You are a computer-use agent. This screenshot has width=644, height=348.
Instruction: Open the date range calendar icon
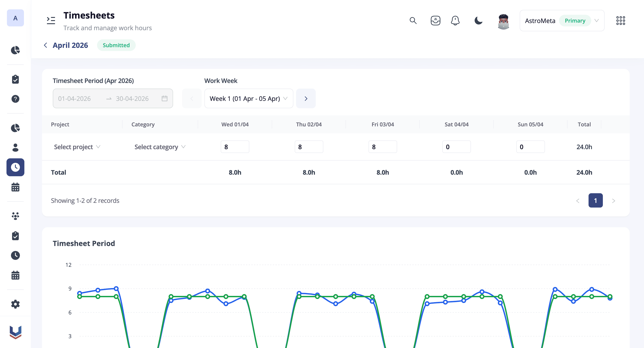point(165,98)
